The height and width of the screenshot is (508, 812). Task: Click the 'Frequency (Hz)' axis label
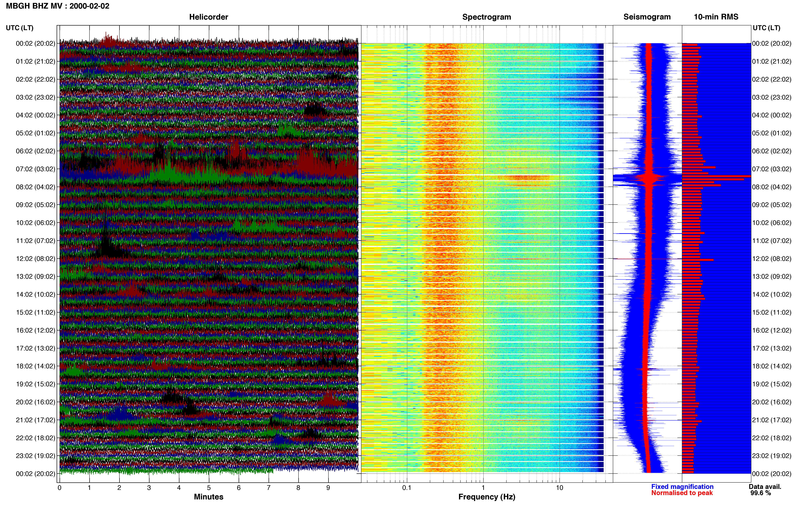[x=487, y=497]
